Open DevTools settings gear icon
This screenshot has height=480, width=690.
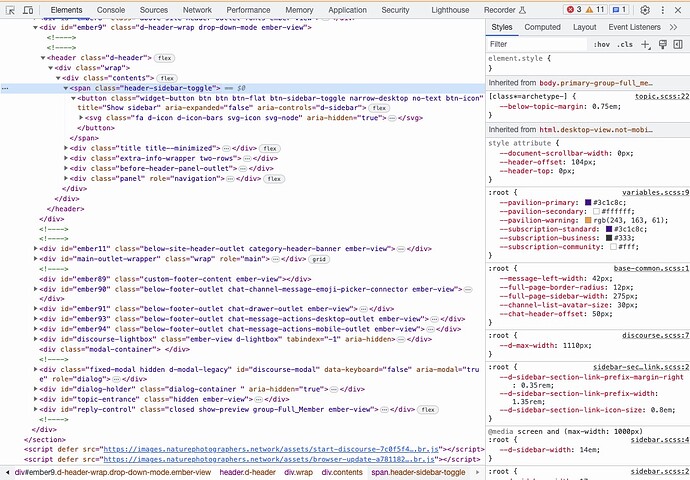tap(645, 10)
